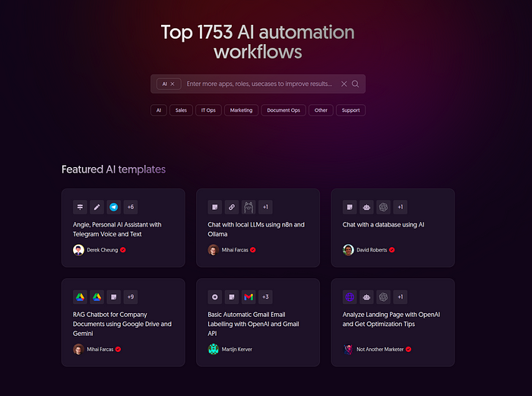The image size is (532, 396).
Task: Remove the AI tag from the search box
Action: tap(173, 84)
